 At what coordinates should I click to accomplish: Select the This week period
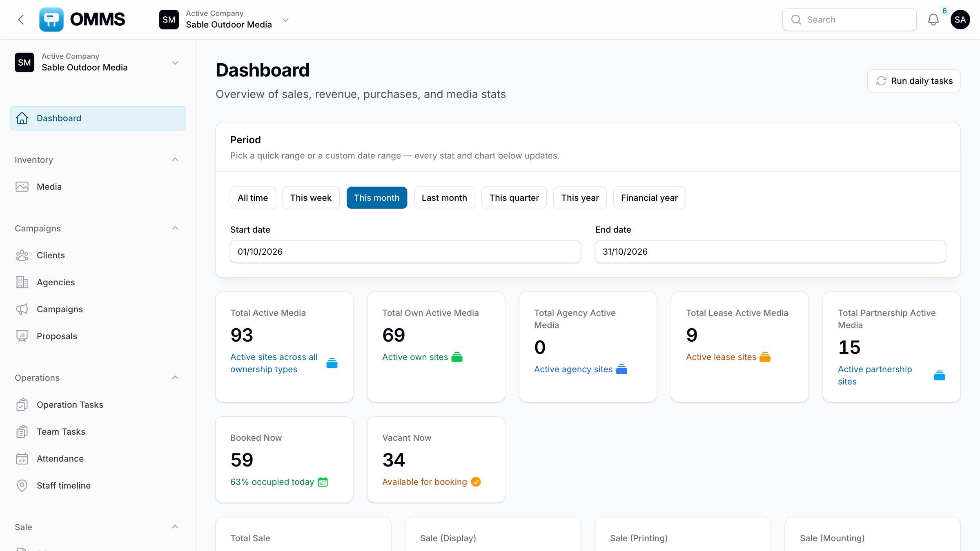(311, 198)
